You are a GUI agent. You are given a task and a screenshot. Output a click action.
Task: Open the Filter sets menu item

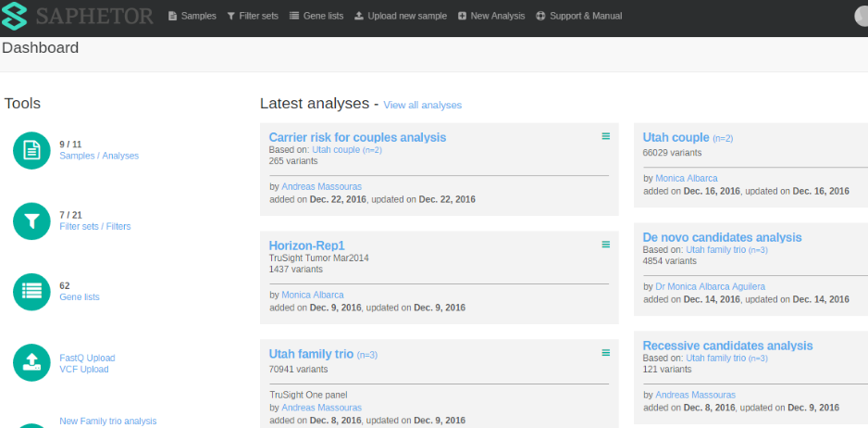pyautogui.click(x=253, y=16)
